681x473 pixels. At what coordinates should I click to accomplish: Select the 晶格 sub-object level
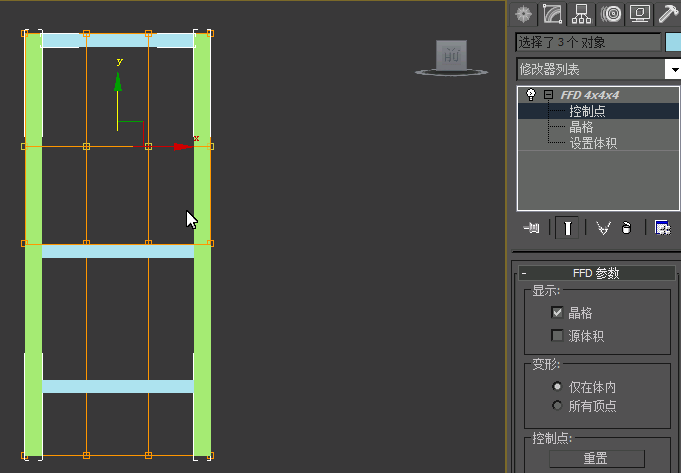581,127
